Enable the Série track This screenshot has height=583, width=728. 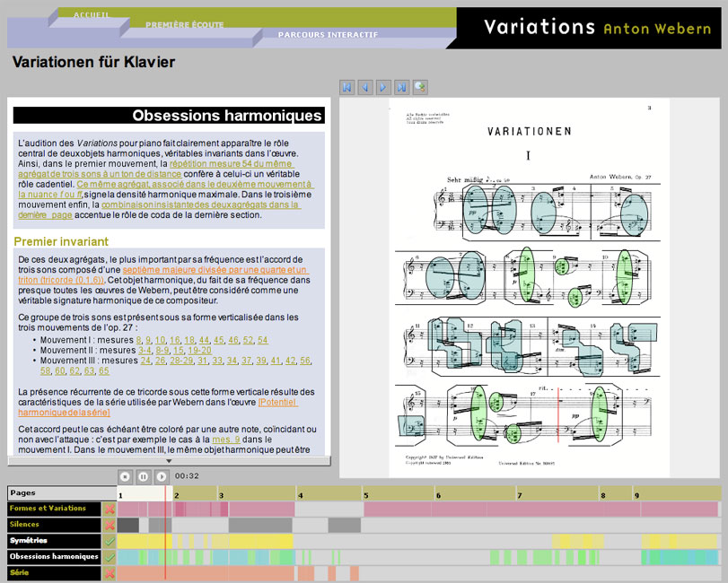pos(110,573)
